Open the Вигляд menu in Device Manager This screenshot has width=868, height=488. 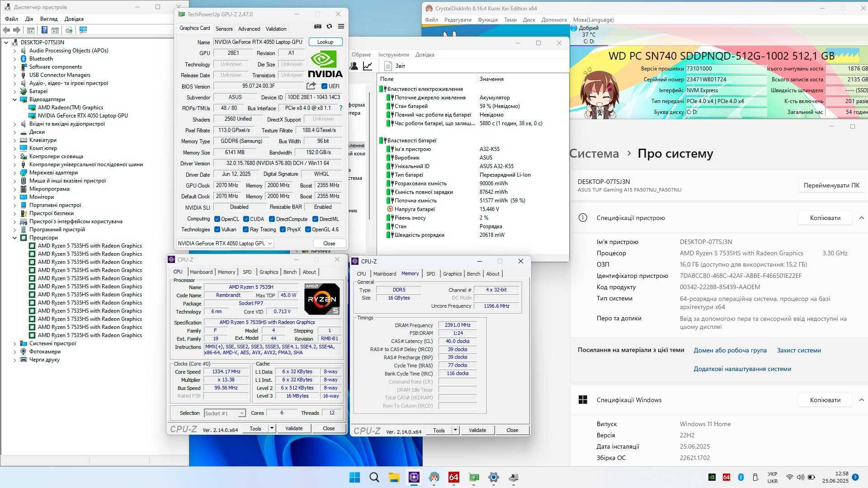click(49, 19)
